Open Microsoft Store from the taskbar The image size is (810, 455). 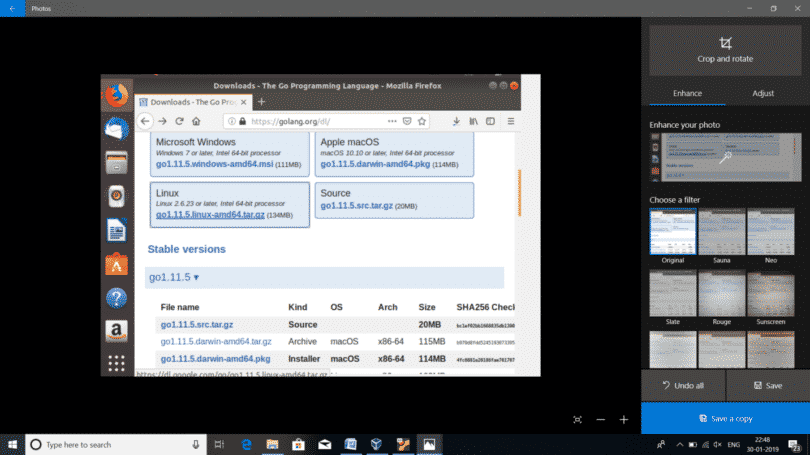298,445
